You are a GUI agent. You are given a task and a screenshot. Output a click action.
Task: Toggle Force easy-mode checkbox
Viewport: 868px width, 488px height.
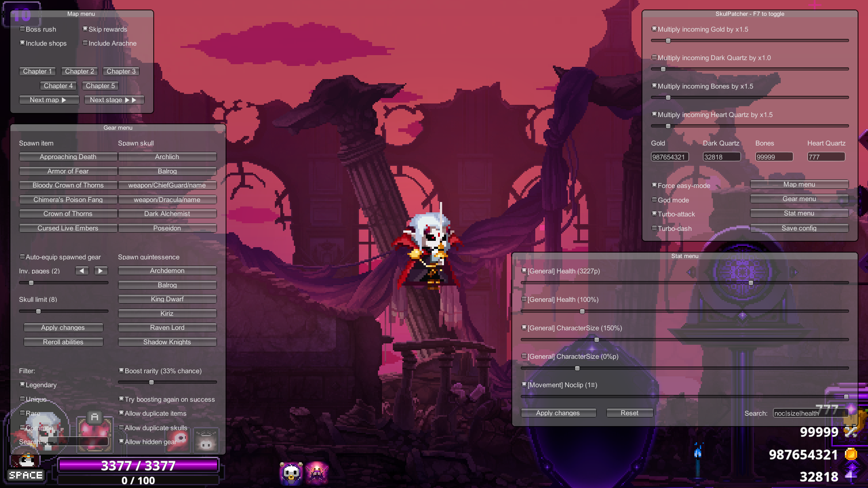[654, 185]
